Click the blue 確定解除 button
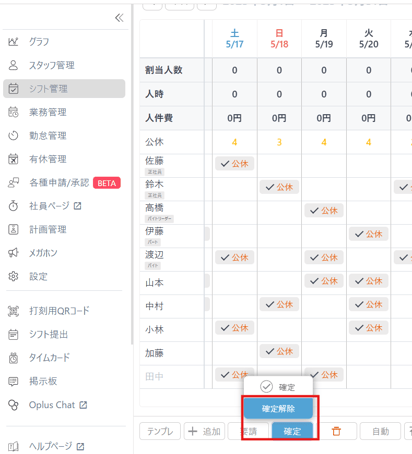This screenshot has width=412, height=454. (x=278, y=409)
